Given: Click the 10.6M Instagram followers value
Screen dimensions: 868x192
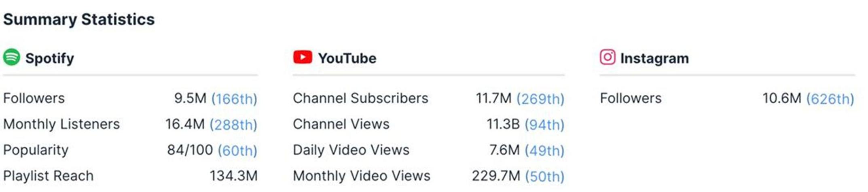Looking at the screenshot, I should click(781, 98).
